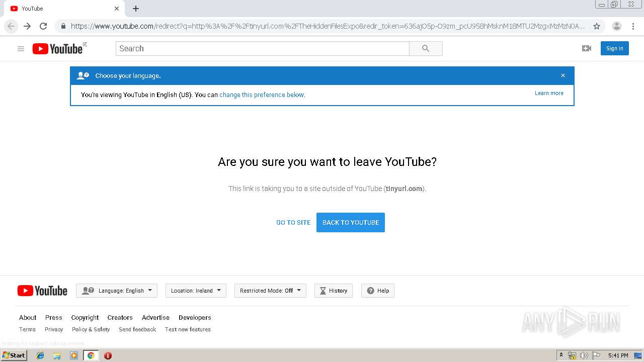
Task: Open a new browser tab
Action: click(136, 9)
